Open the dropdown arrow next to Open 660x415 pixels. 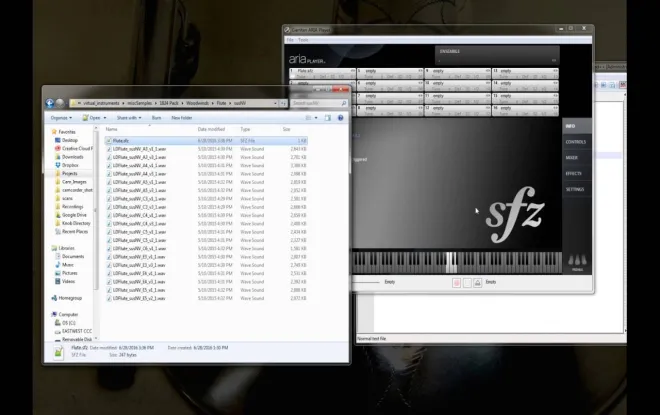[105, 118]
